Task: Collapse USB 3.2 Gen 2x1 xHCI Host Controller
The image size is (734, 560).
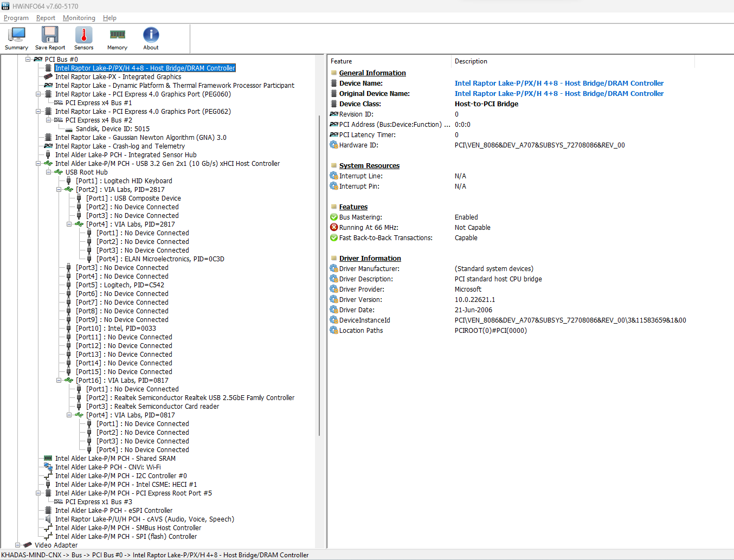Action: [38, 164]
